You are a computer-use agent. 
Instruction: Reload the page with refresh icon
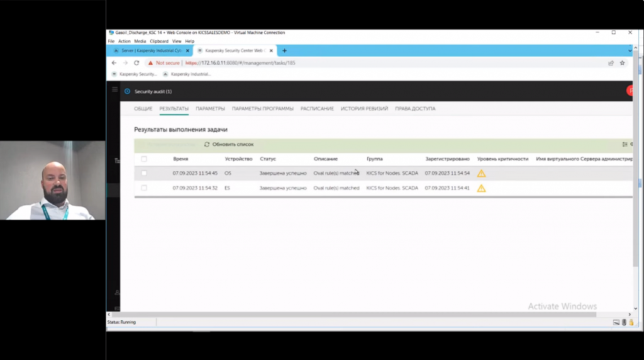coord(136,63)
